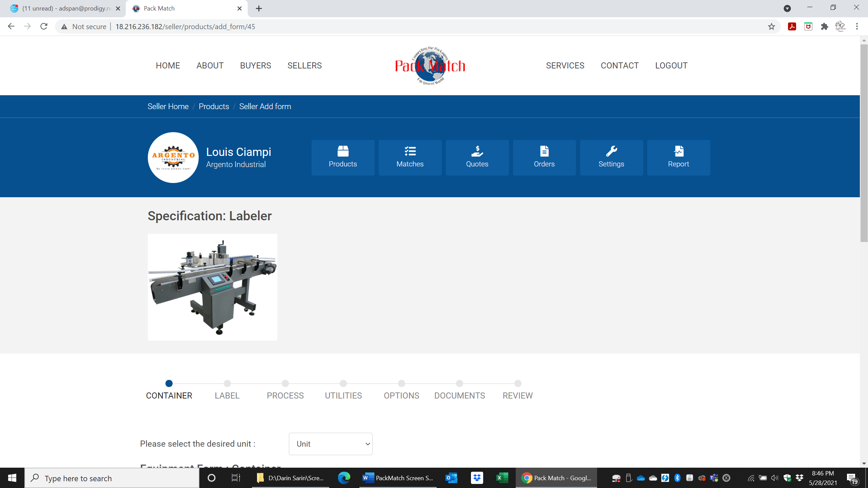Viewport: 868px width, 488px height.
Task: Click the Pack Match globe logo
Action: tap(430, 65)
